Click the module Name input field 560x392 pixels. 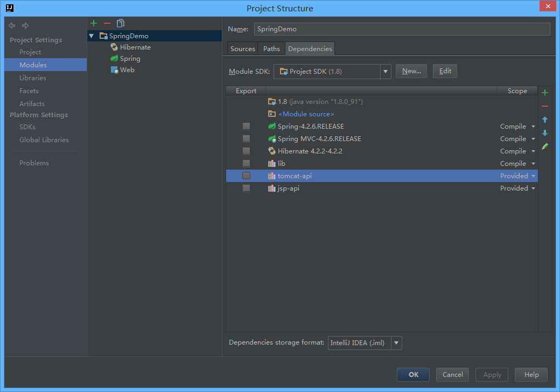click(x=402, y=29)
